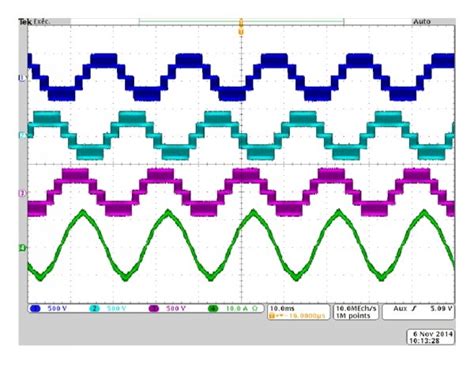Click the 6 Nov 2014 date stamp
The height and width of the screenshot is (365, 474).
click(433, 334)
